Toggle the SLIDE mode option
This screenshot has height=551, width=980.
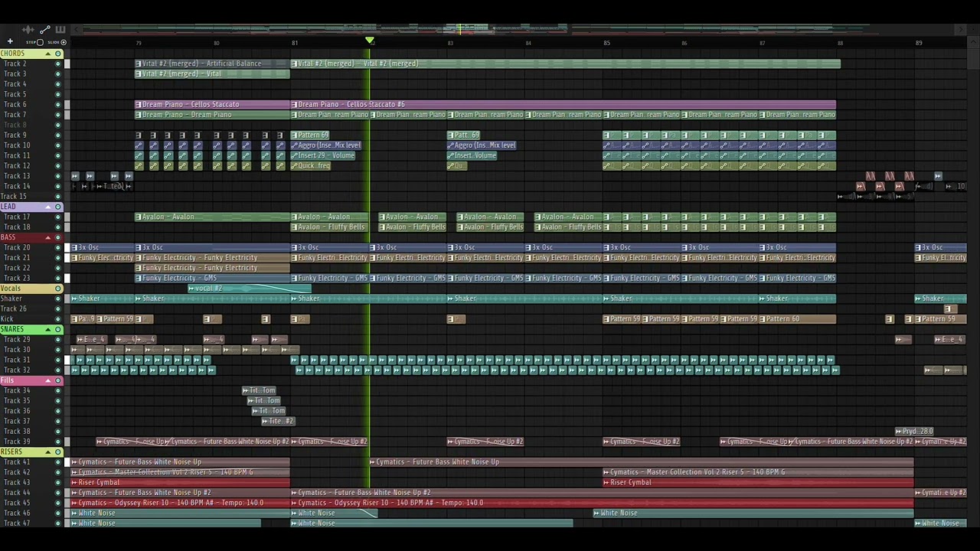tap(64, 42)
